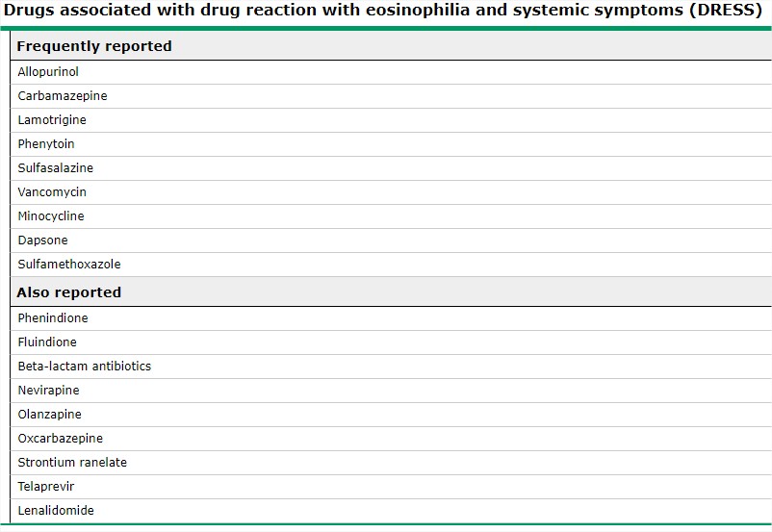Viewport: 772px width, 532px height.
Task: Click the Dapsone entry
Action: pos(42,241)
